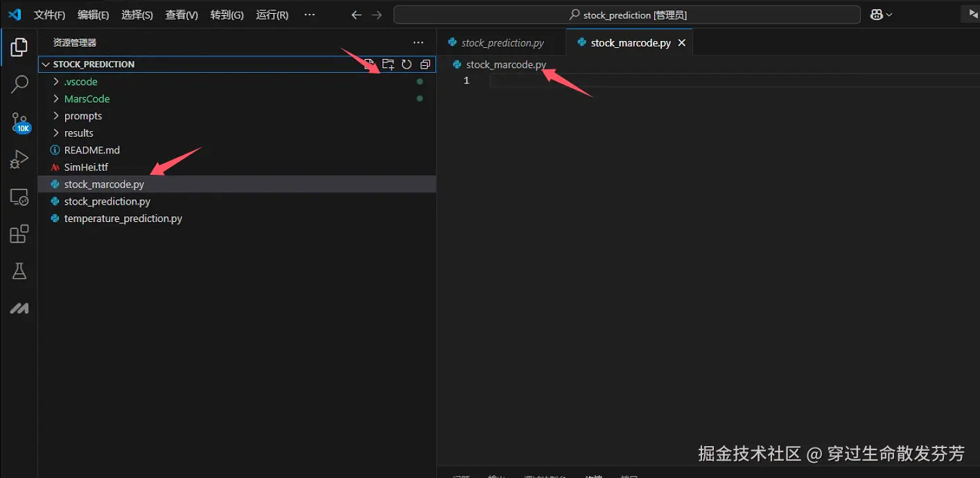Viewport: 980px width, 478px height.
Task: Click line number 1 in the gutter
Action: pos(466,80)
